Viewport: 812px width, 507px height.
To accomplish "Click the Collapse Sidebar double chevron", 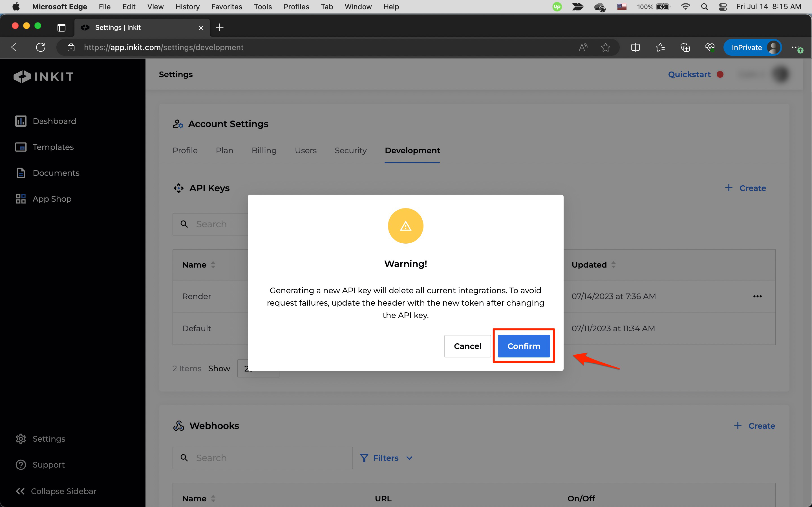I will [x=20, y=491].
